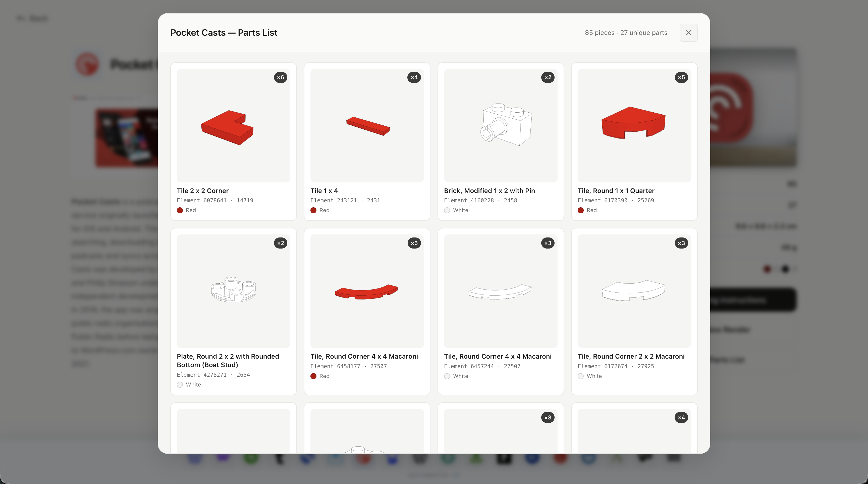Click the "Element 4278271 · 2654" text
This screenshot has width=868, height=484.
213,375
